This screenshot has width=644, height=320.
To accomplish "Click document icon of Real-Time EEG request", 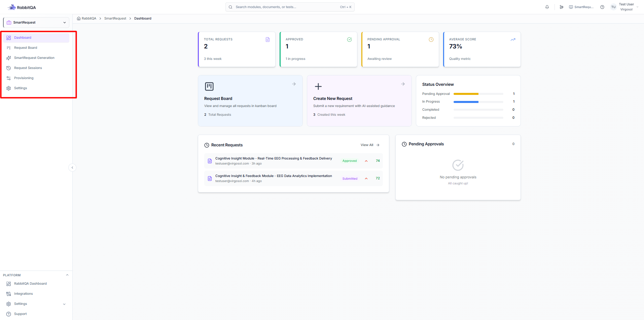I will [210, 161].
